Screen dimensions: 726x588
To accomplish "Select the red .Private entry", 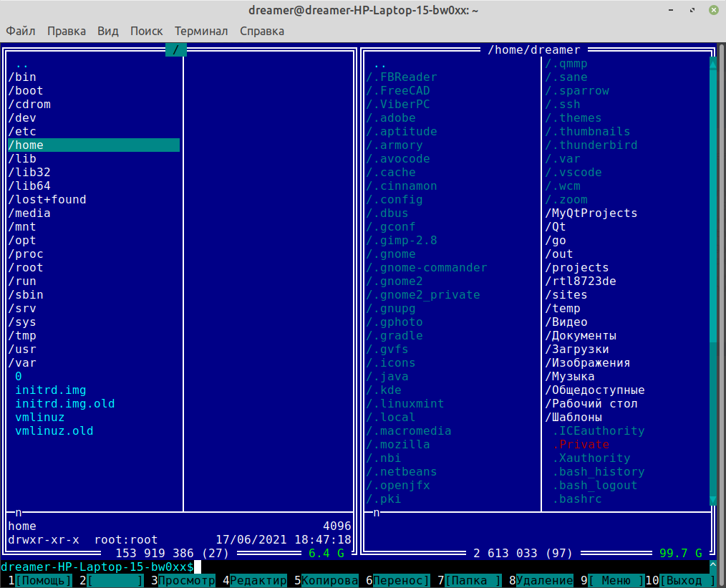I will (x=581, y=445).
